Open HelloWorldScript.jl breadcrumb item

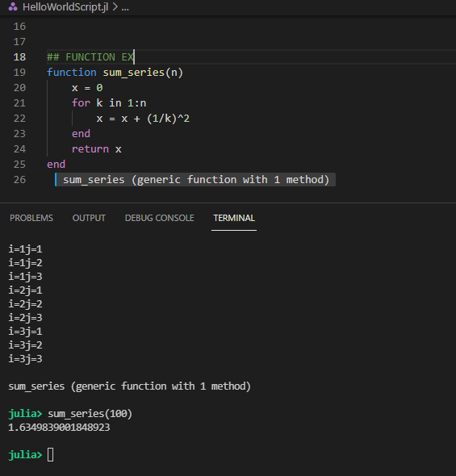(65, 6)
